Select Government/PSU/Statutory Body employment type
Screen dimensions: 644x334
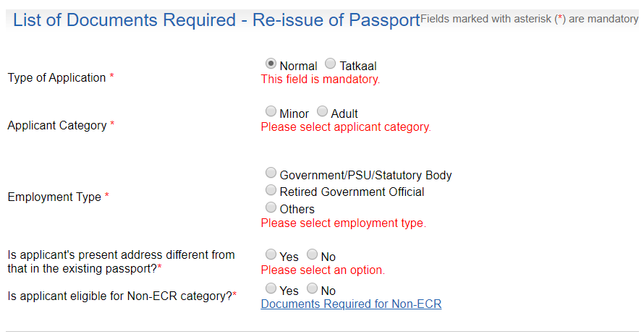click(271, 174)
